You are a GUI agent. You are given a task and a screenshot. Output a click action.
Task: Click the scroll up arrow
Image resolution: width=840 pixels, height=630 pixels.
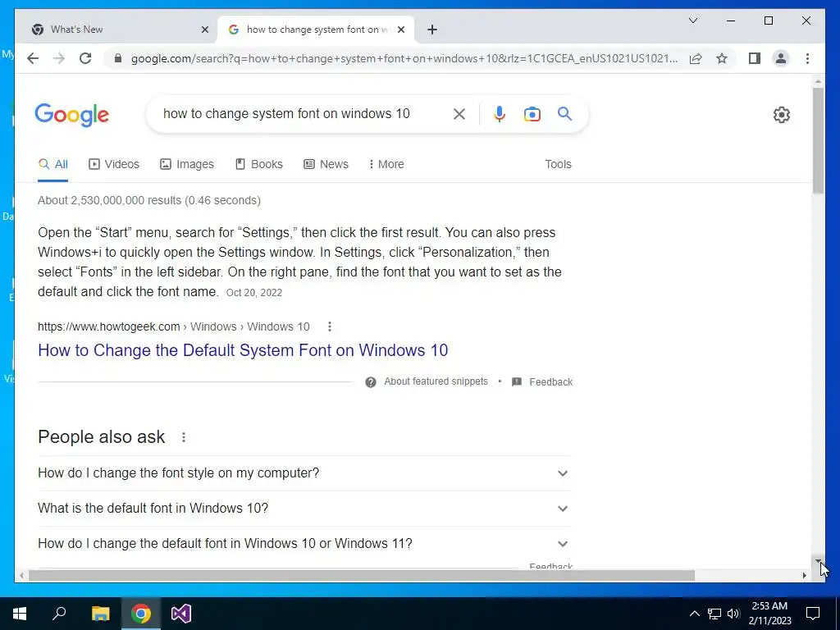[818, 81]
